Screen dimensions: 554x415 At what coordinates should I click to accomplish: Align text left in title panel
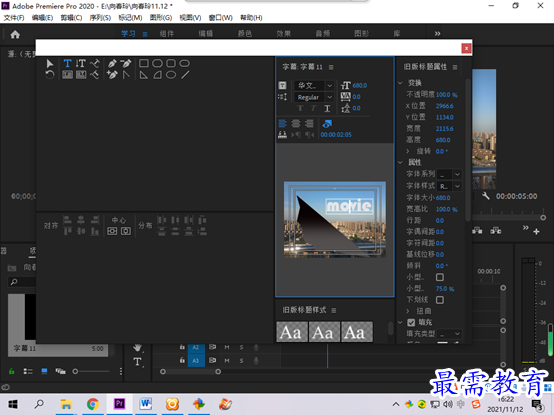tap(282, 124)
